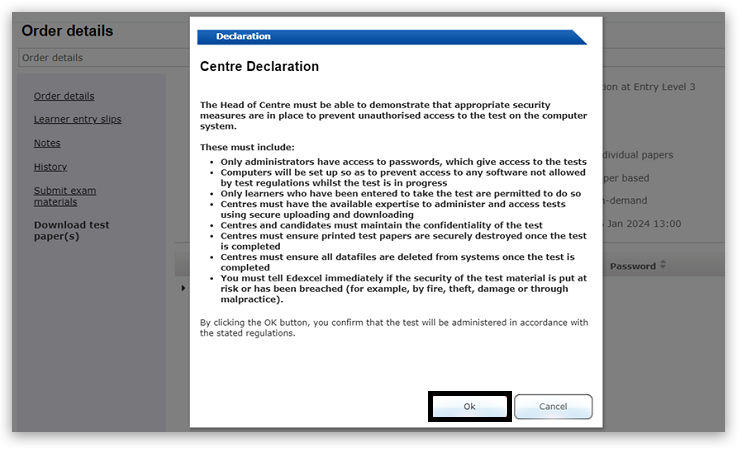The width and height of the screenshot is (743, 450).
Task: Expand the table row arrow
Action: (x=182, y=289)
